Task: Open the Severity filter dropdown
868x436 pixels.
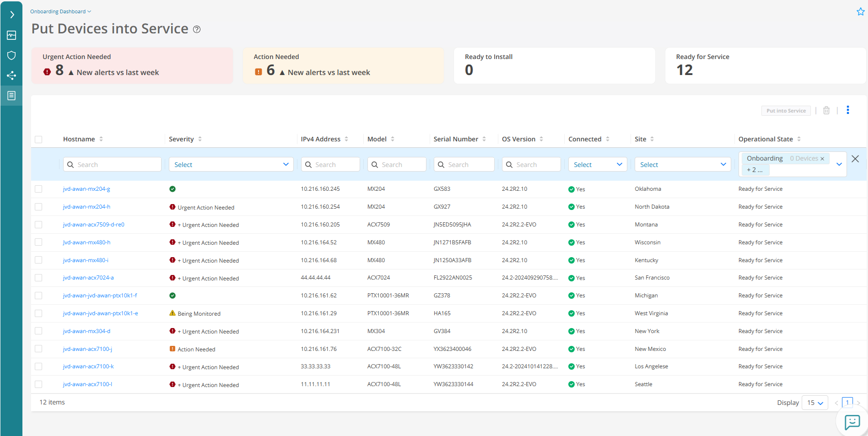Action: [231, 165]
